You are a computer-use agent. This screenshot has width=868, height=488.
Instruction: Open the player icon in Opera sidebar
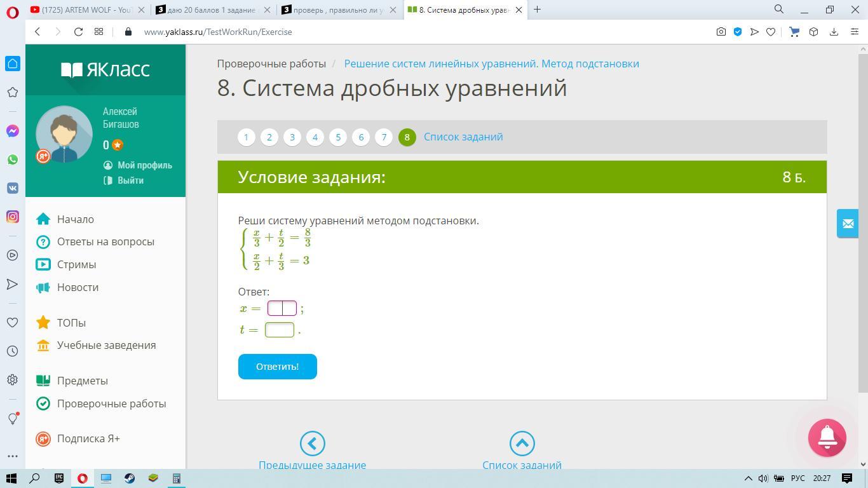click(x=12, y=255)
